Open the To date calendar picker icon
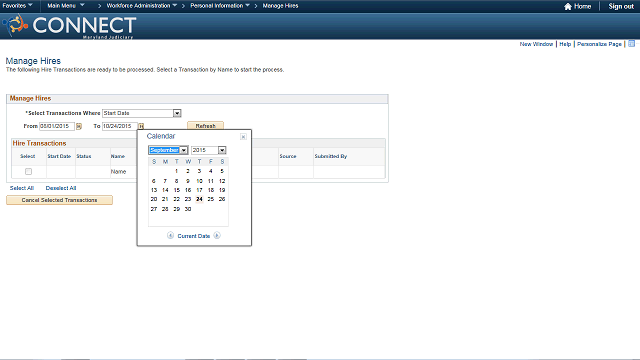Screen dimensions: 640x360 coord(141,127)
